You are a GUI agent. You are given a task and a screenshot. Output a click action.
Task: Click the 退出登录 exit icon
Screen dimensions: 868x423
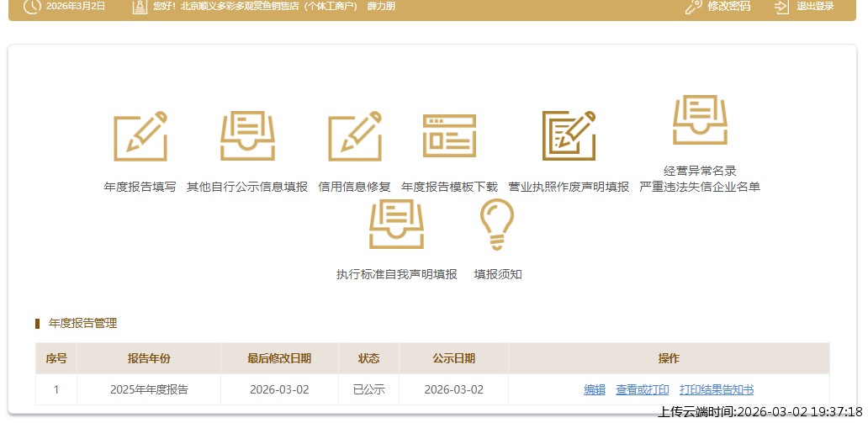782,7
